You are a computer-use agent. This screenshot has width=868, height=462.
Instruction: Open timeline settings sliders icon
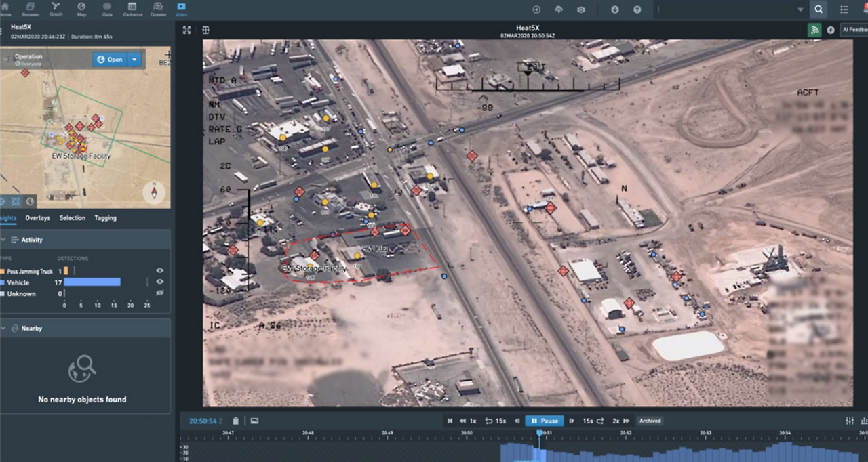coord(850,421)
